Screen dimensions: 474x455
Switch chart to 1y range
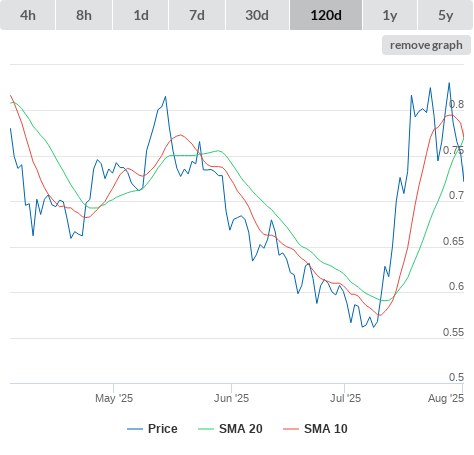pyautogui.click(x=390, y=15)
